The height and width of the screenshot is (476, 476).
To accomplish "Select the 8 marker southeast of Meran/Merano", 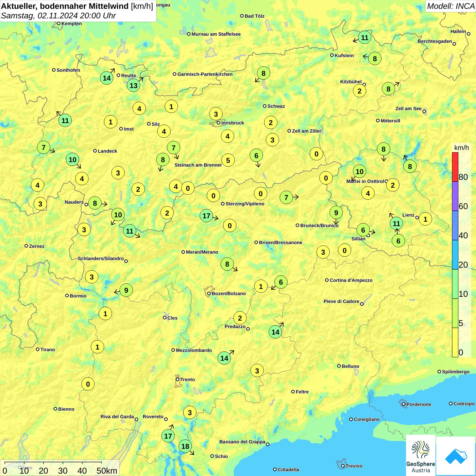I will click(x=227, y=264).
